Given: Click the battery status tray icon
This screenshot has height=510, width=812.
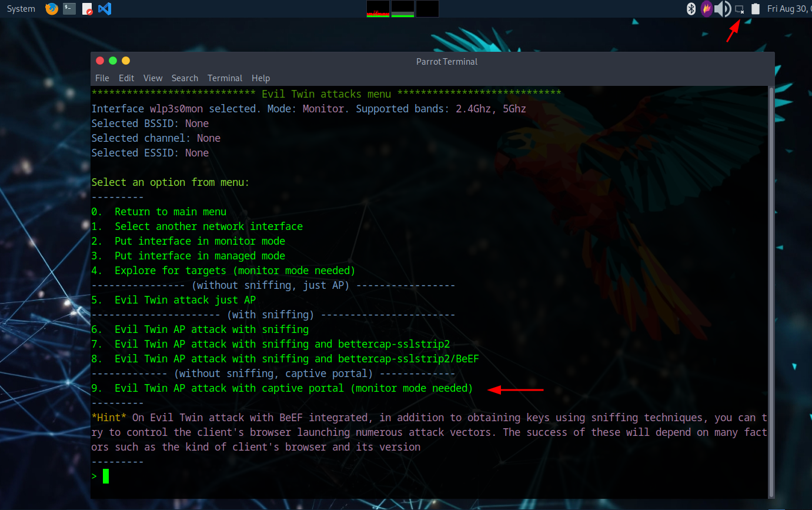Looking at the screenshot, I should [756, 9].
